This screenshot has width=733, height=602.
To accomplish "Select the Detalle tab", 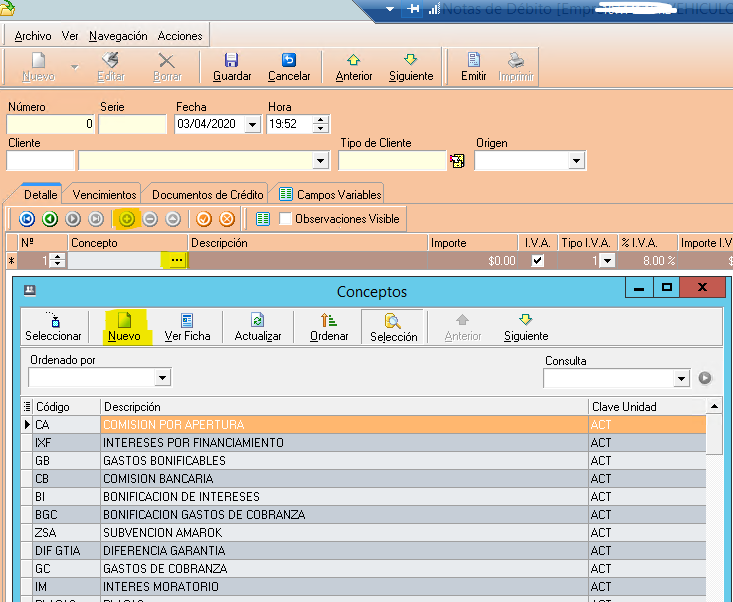I will click(41, 194).
